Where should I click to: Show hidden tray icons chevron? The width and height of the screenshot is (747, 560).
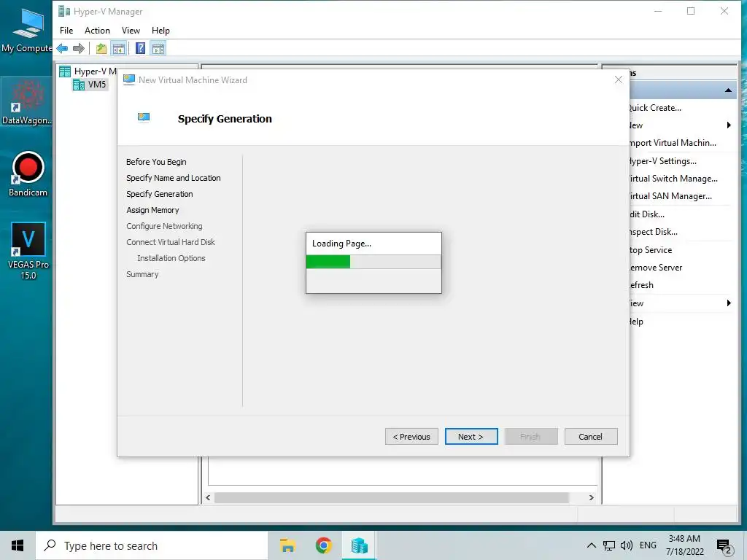(x=591, y=545)
